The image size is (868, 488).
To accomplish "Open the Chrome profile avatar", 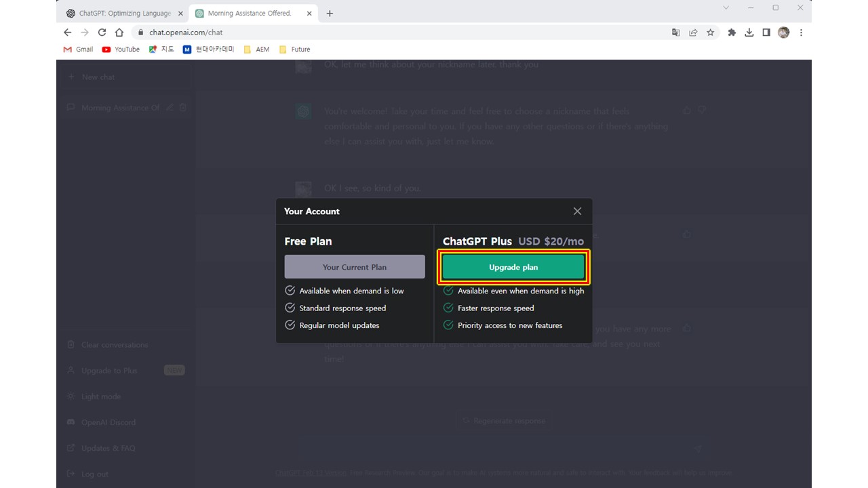I will [x=784, y=33].
